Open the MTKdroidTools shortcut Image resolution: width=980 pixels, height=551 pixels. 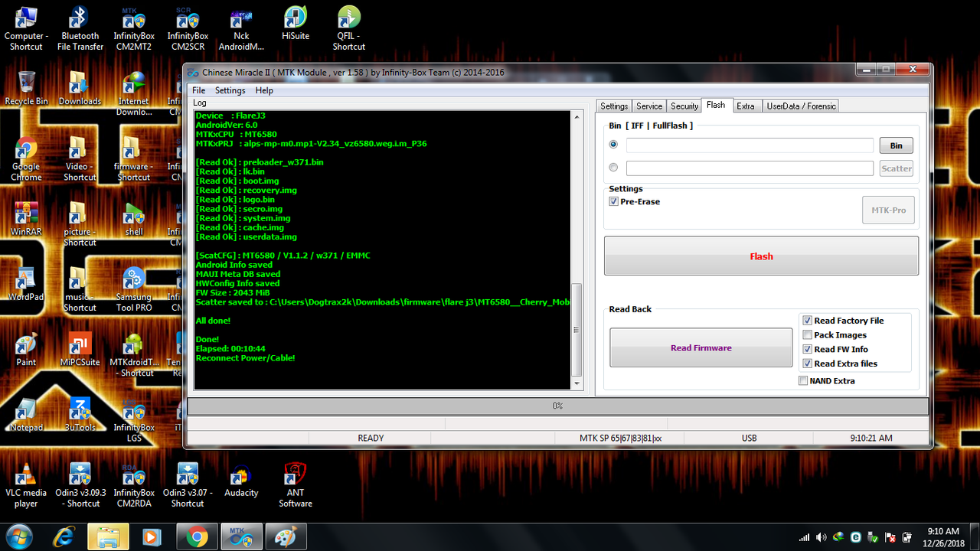pyautogui.click(x=134, y=354)
